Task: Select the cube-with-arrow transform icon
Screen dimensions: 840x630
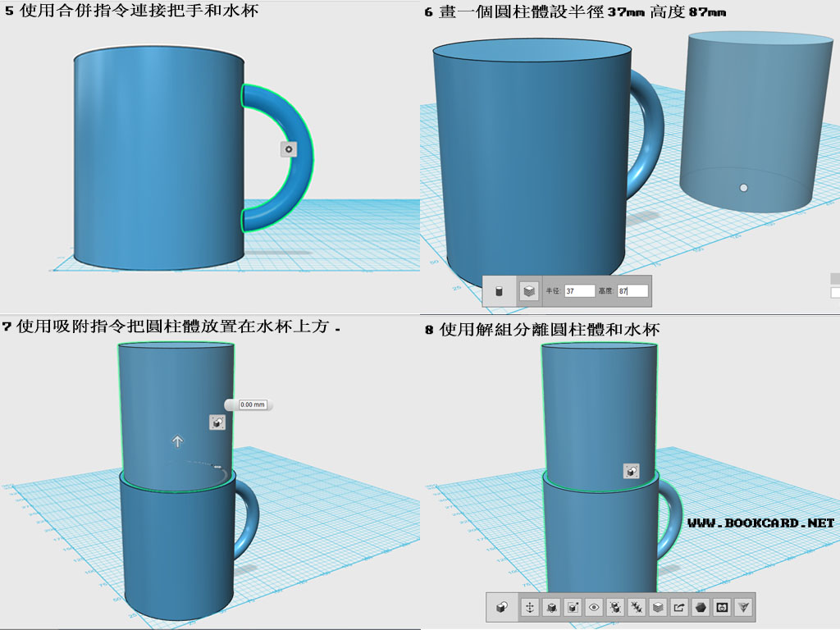Action: [x=572, y=607]
